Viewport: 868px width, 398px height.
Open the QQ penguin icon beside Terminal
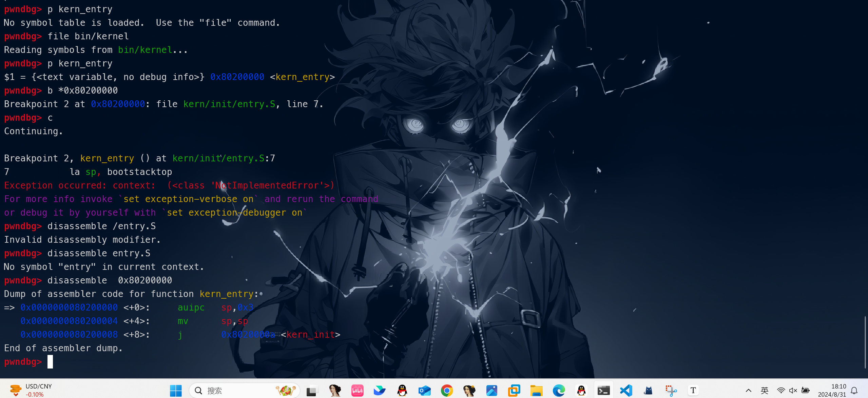pos(581,391)
